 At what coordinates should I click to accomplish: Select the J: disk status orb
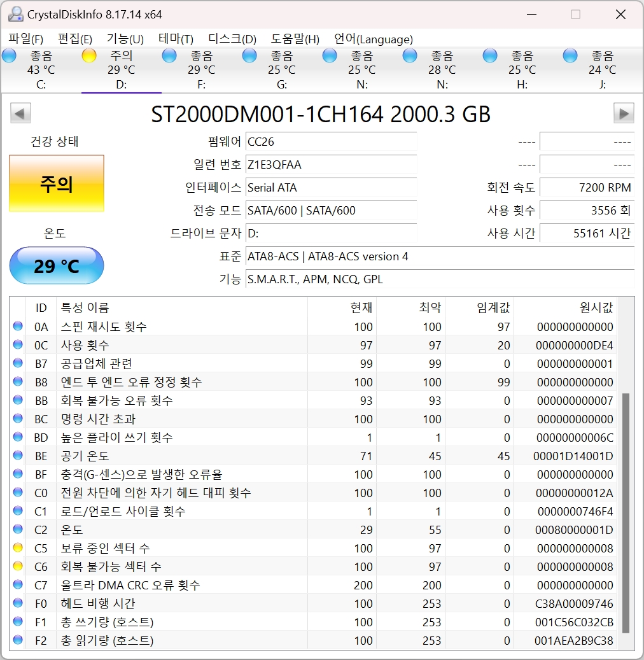click(x=570, y=56)
